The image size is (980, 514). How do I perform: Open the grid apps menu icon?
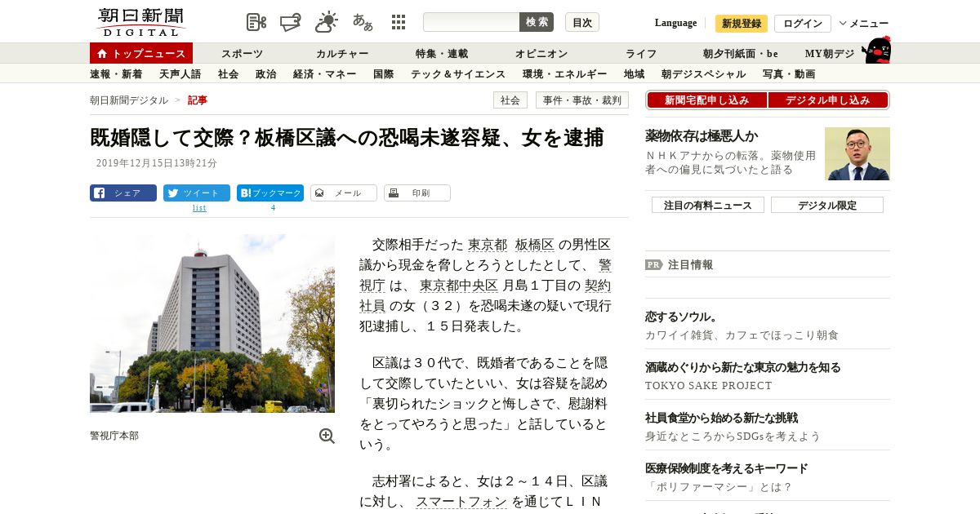[399, 22]
